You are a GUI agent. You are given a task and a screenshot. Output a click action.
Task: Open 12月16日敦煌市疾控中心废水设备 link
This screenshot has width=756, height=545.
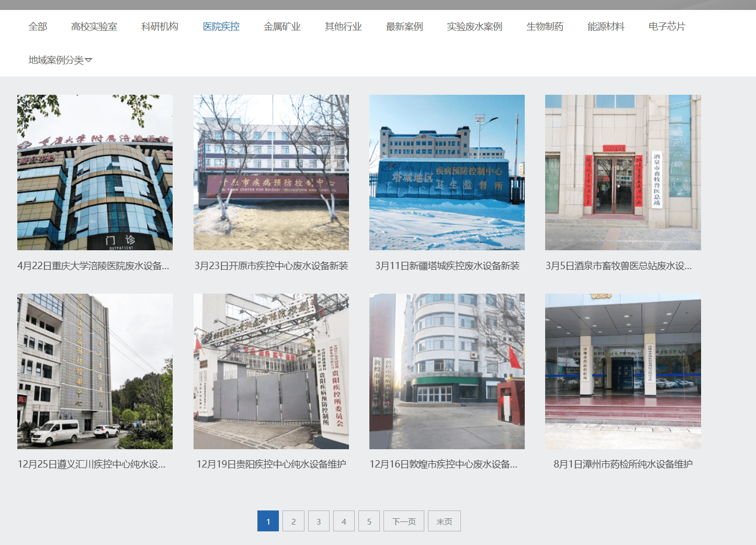[443, 464]
